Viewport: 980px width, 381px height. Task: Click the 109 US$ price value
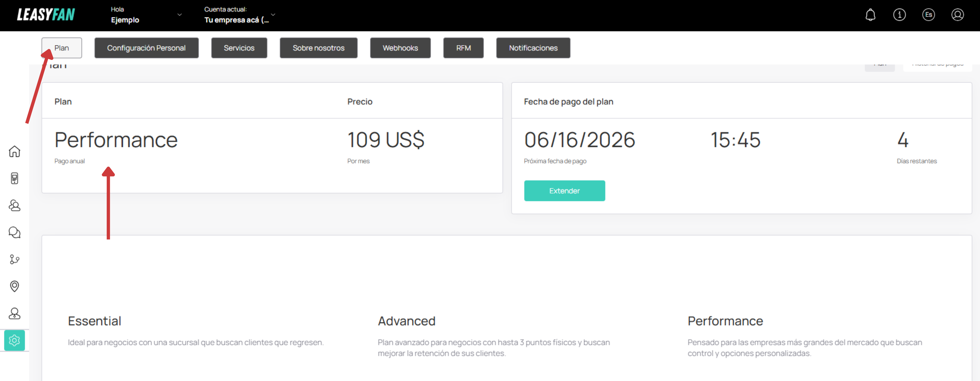[x=386, y=140]
